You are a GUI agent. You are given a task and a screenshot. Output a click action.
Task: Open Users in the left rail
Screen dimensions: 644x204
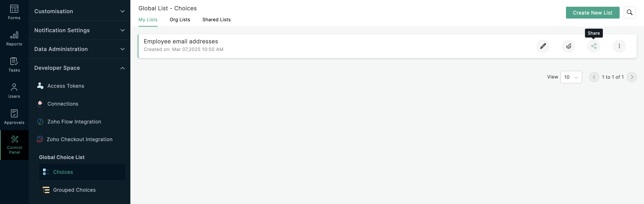click(x=14, y=91)
